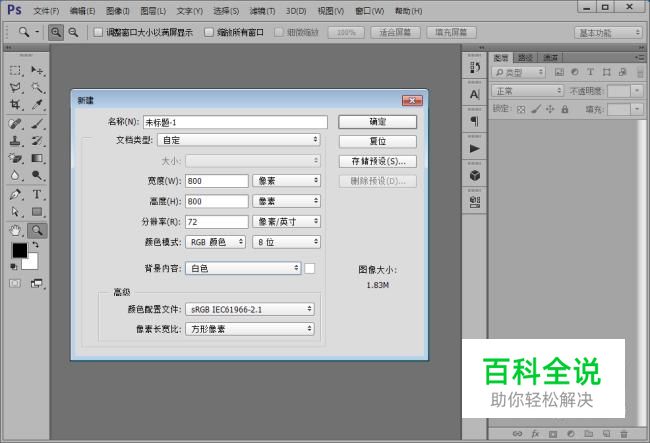Toggle lock transparent pixels in Layers panel
Screen dimensions: 650x443
(x=521, y=109)
